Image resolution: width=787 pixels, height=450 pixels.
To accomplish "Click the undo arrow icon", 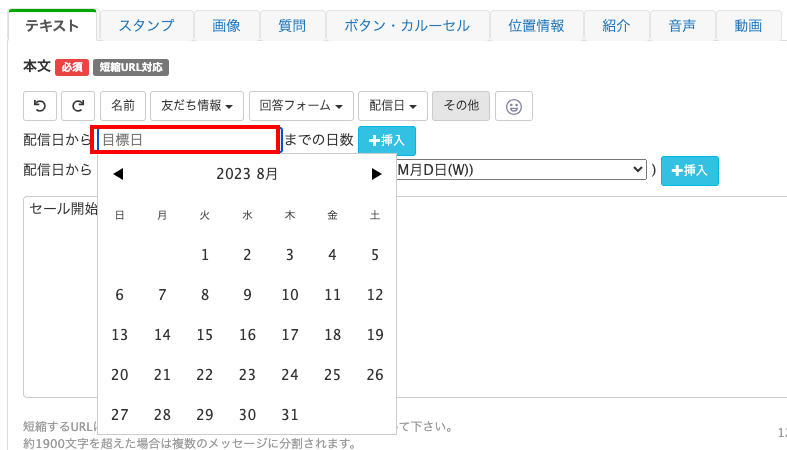I will 40,105.
